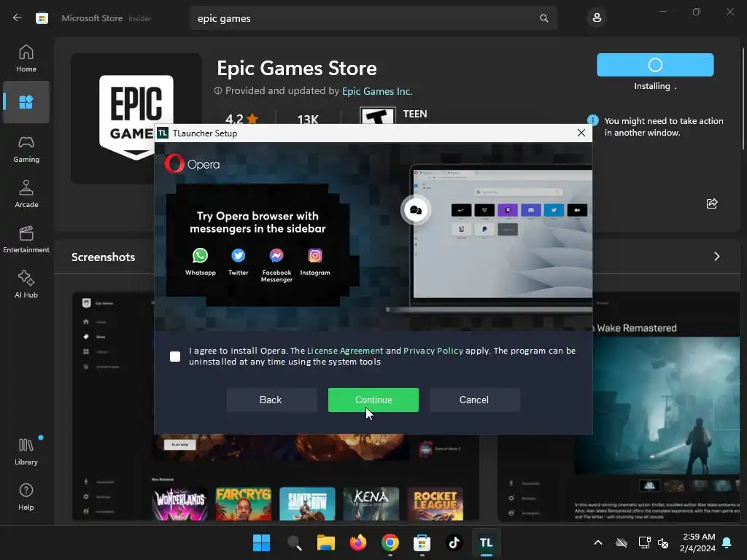Click Cancel in TLauncher Setup
Image resolution: width=747 pixels, height=560 pixels.
[x=474, y=400]
